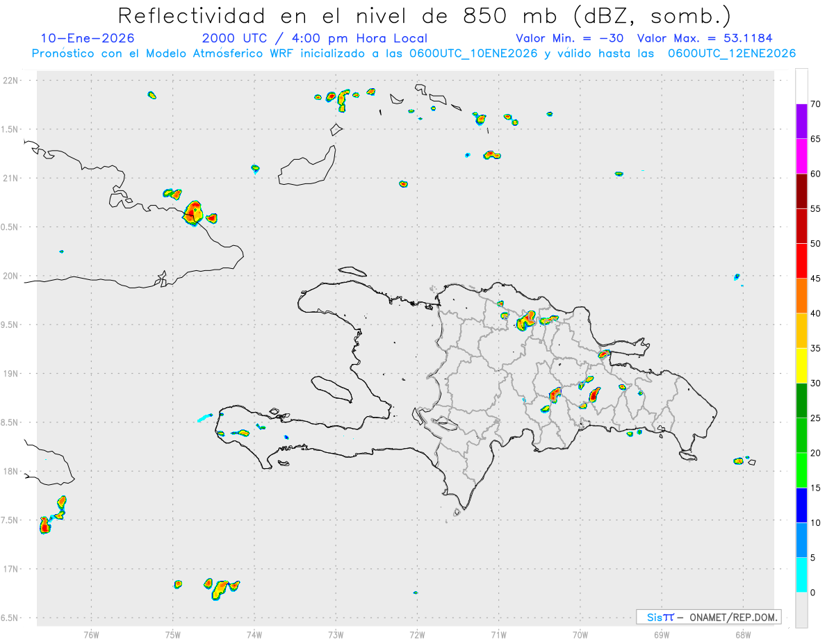This screenshot has width=834, height=644.
Task: Select the magenta 60–65 dBZ colorbar segment
Action: point(801,156)
